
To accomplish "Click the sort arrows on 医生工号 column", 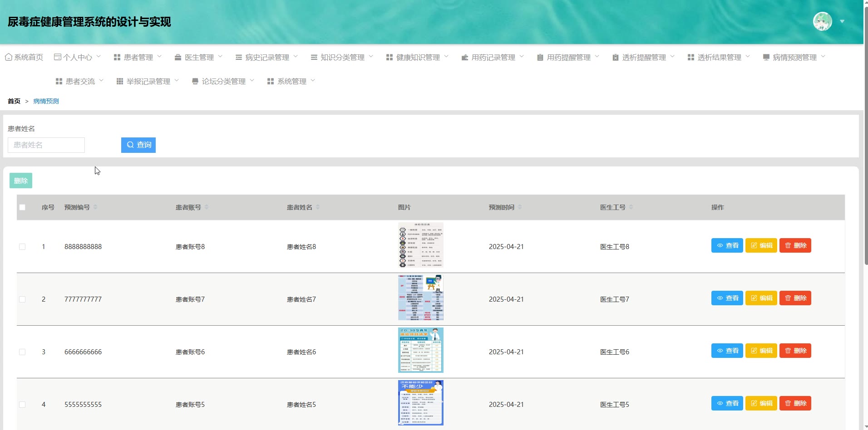I will 631,207.
